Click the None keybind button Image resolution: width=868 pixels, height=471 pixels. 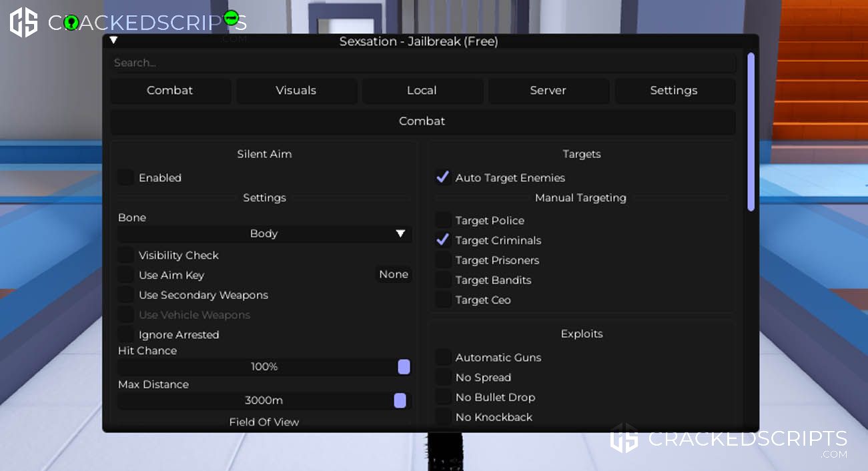pyautogui.click(x=394, y=275)
